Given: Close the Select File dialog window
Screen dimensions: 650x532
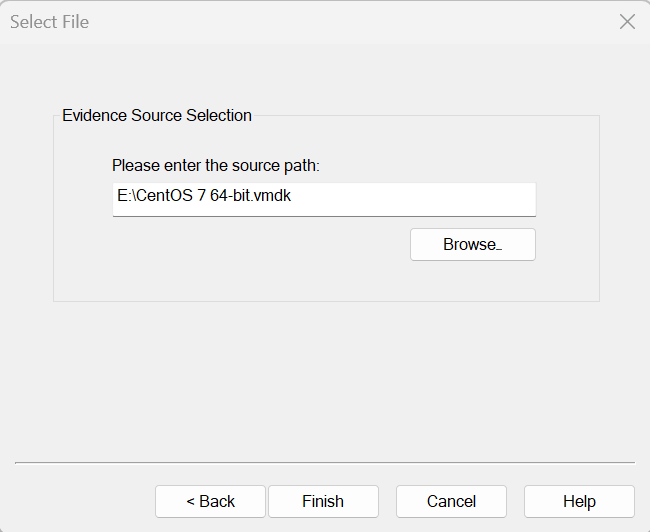Looking at the screenshot, I should click(627, 22).
